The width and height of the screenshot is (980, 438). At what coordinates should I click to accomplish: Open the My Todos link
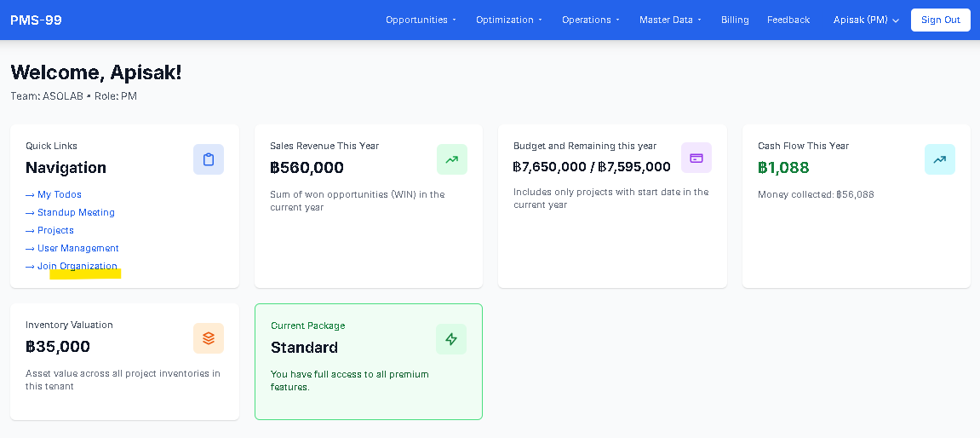pyautogui.click(x=59, y=194)
